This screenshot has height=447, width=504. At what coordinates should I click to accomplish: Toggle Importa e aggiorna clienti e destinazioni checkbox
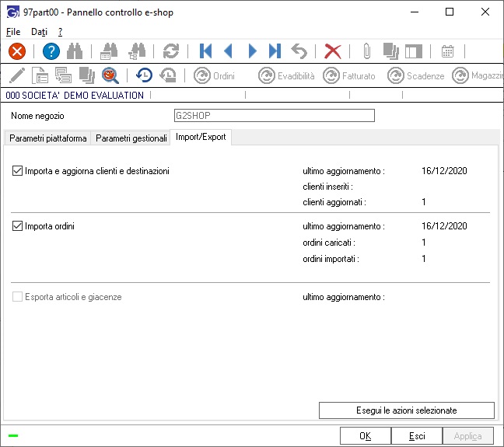(17, 171)
